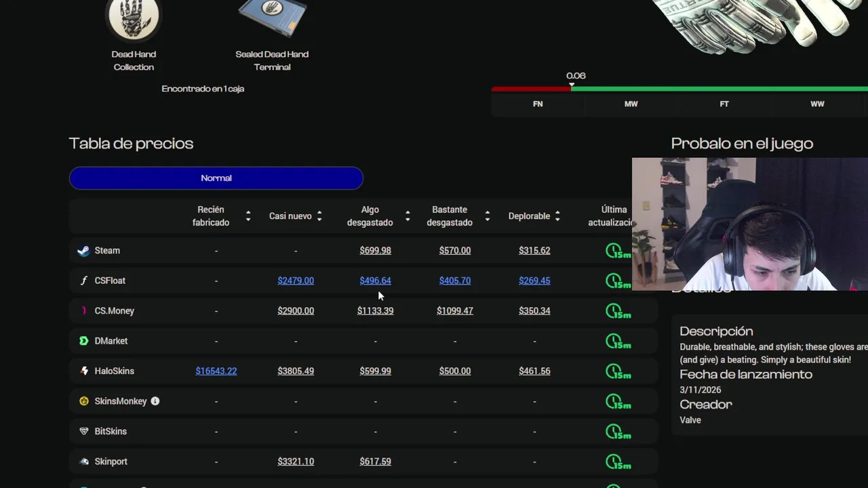The image size is (868, 488).
Task: Select the FT wear segment
Action: pyautogui.click(x=724, y=104)
